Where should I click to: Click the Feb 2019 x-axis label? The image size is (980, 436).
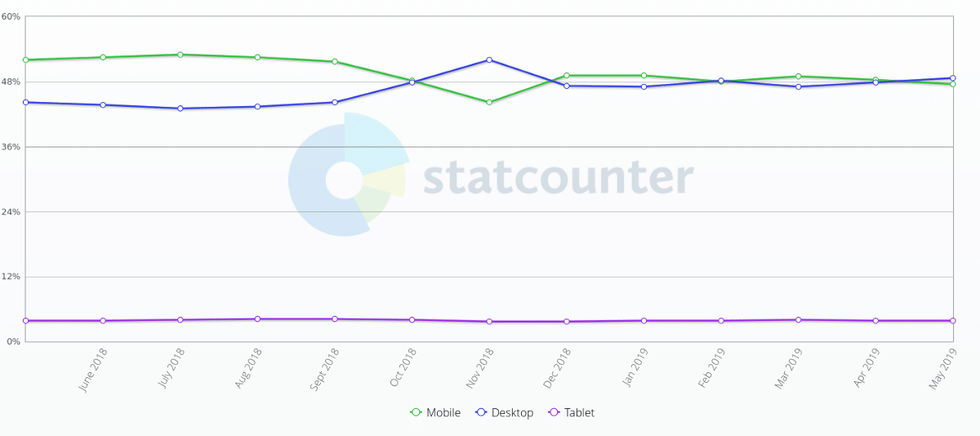[712, 369]
